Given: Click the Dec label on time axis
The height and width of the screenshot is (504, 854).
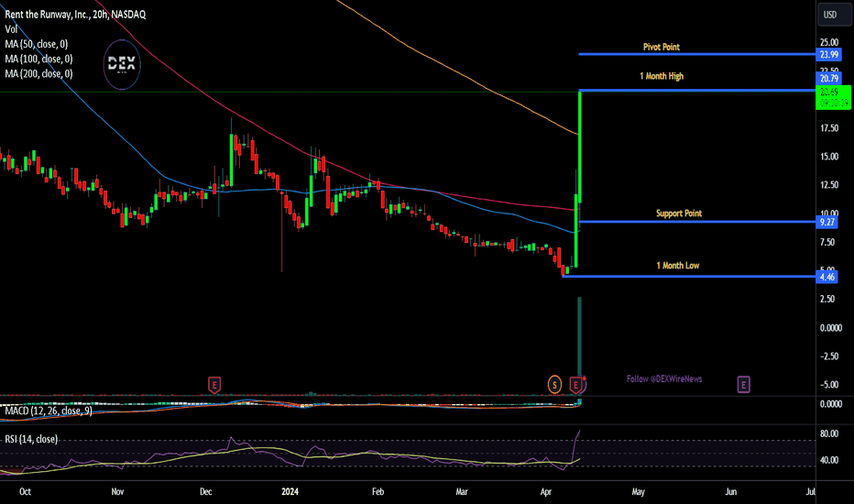Looking at the screenshot, I should [x=206, y=491].
